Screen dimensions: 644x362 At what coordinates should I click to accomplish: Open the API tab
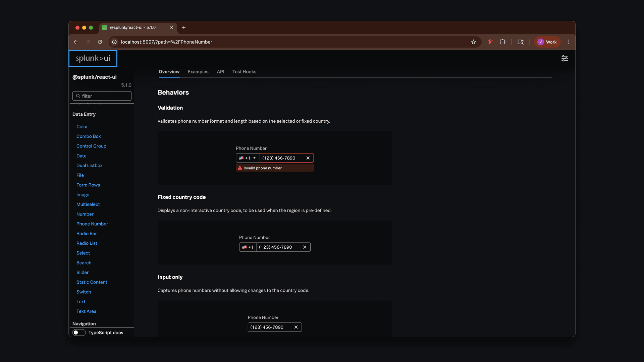click(x=220, y=72)
